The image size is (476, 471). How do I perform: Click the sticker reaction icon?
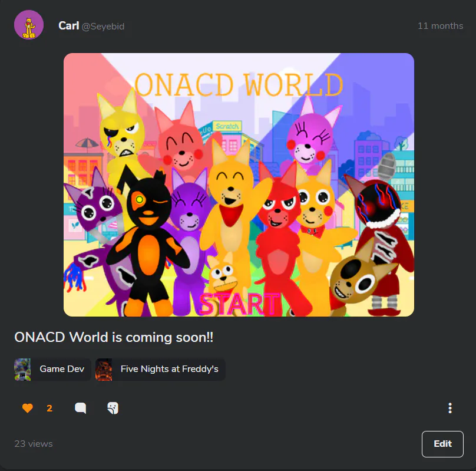pyautogui.click(x=113, y=408)
